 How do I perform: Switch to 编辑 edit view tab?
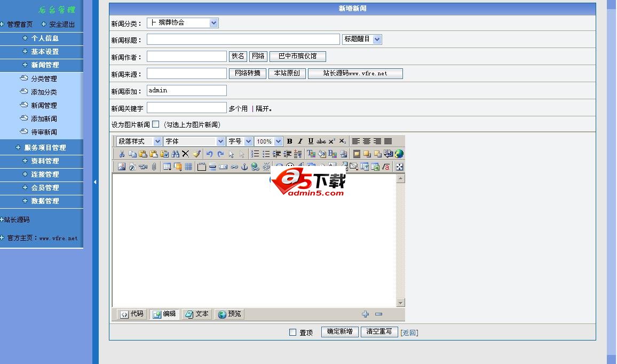tap(164, 314)
